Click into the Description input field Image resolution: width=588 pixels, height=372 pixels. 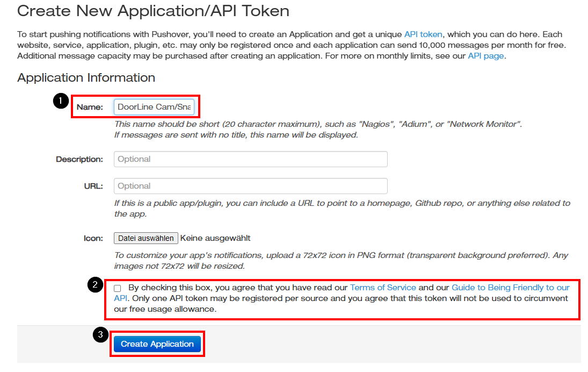(250, 159)
